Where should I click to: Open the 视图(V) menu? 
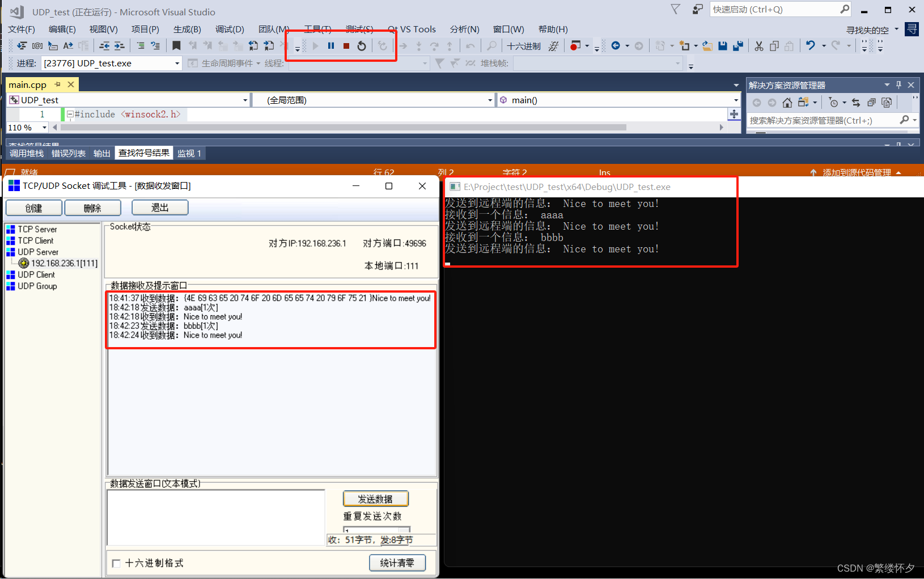(103, 29)
